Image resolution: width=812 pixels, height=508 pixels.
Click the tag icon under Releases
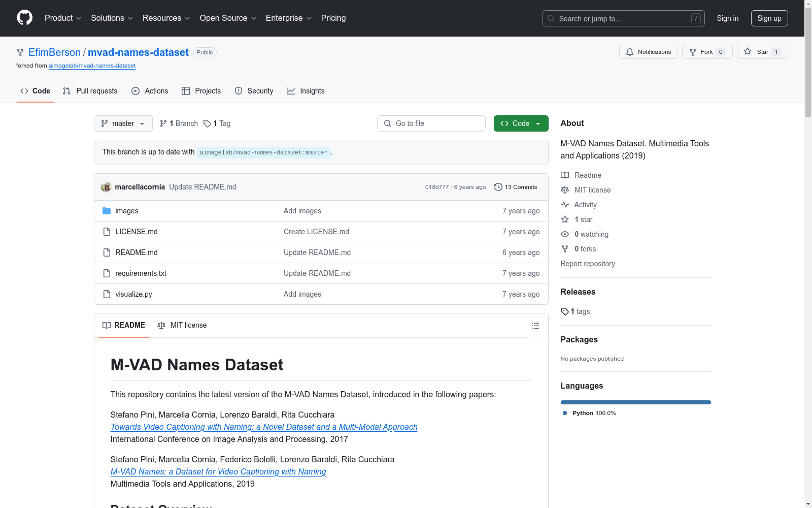click(565, 311)
